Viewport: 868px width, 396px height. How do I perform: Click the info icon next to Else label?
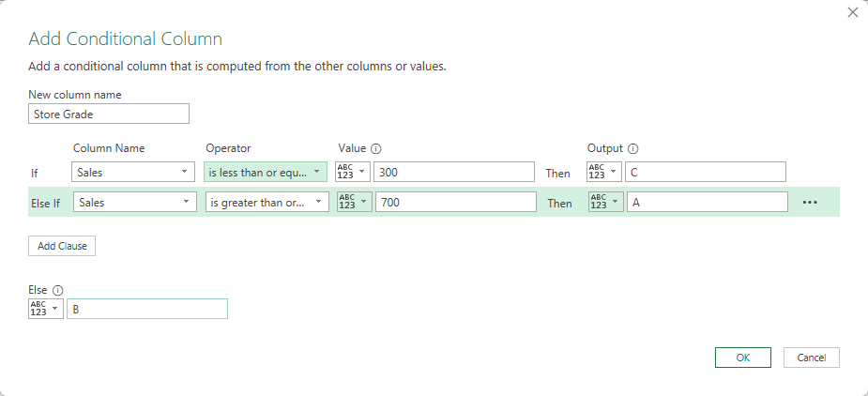click(x=58, y=291)
